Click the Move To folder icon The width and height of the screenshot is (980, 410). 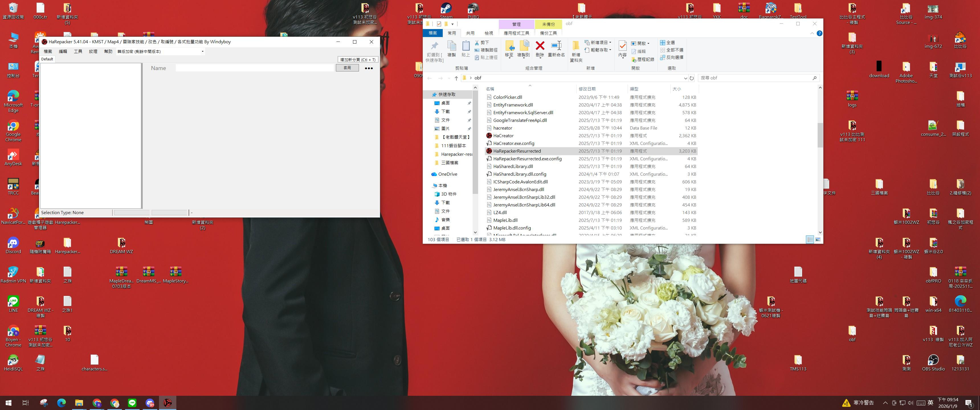509,46
